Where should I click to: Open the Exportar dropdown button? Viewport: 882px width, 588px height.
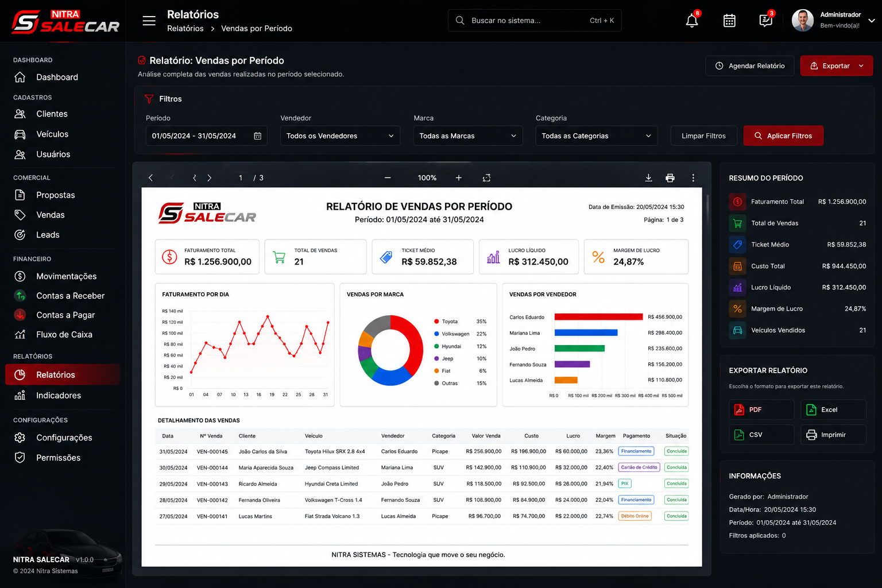click(837, 66)
